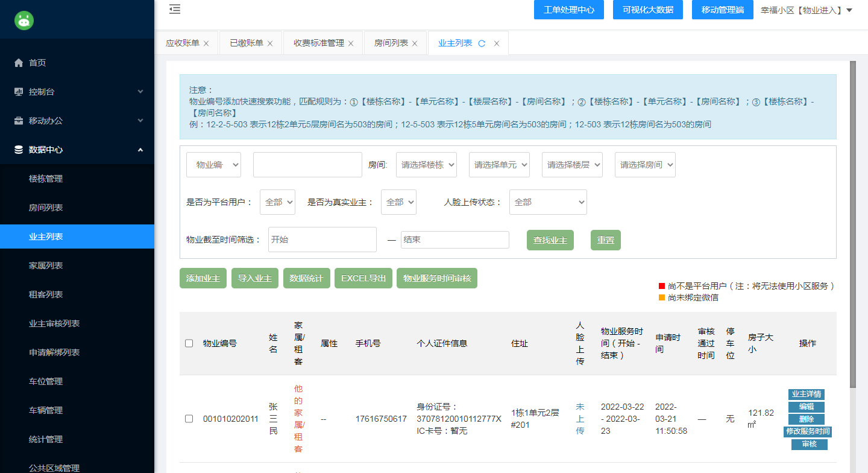Image resolution: width=868 pixels, height=473 pixels.
Task: Click the 重置 reset button
Action: coord(606,240)
